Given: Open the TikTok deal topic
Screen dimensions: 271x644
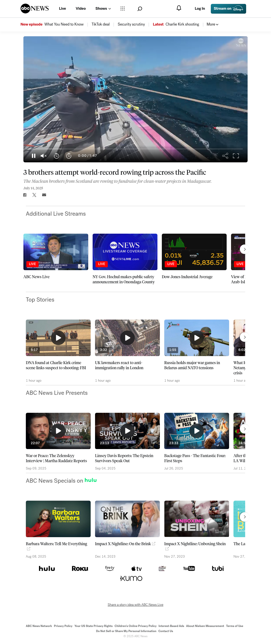Looking at the screenshot, I should click(x=100, y=24).
